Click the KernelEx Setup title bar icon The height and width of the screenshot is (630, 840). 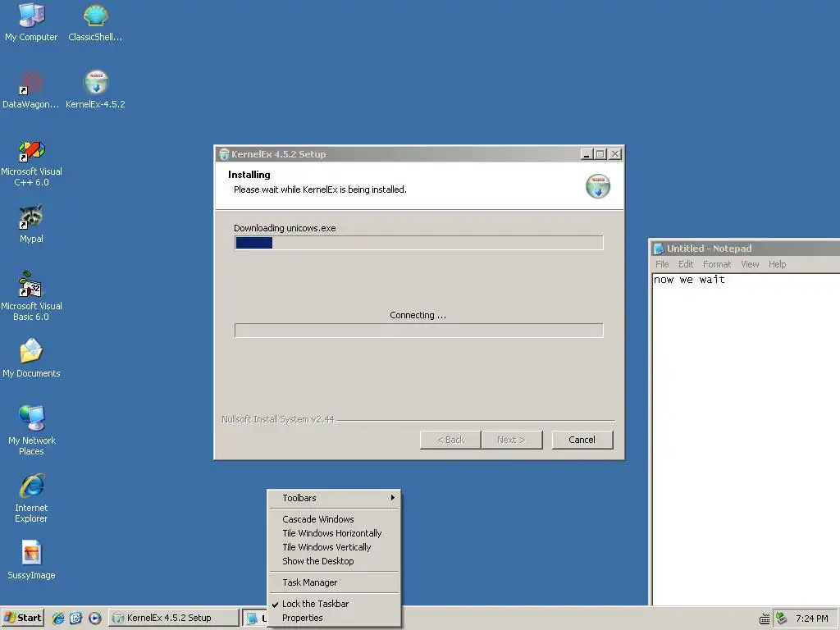224,154
